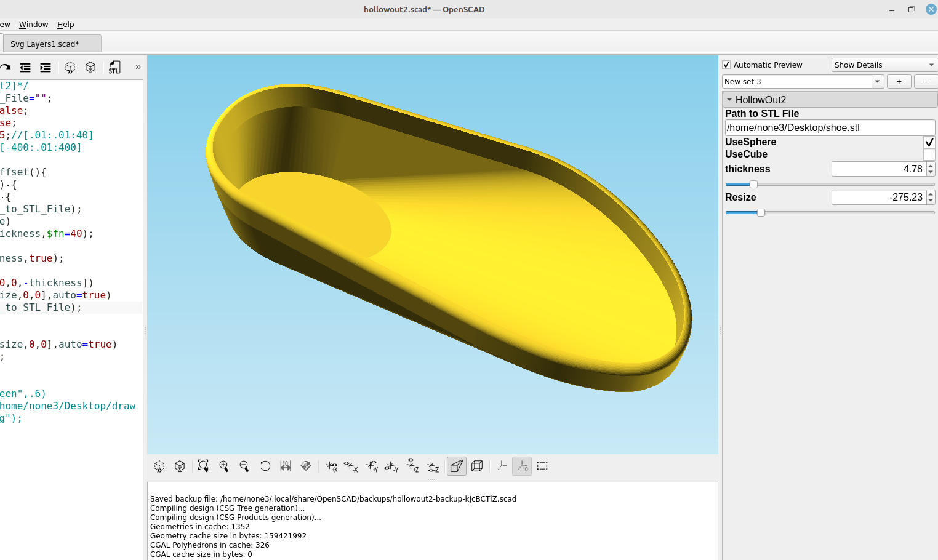Adjust the thickness slider handle
This screenshot has height=560, width=938.
click(753, 184)
